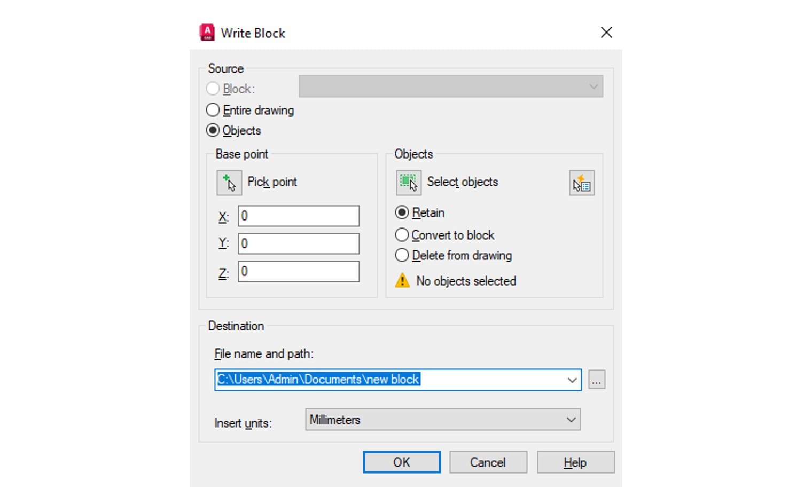Expand the File name and path dropdown

(x=572, y=380)
